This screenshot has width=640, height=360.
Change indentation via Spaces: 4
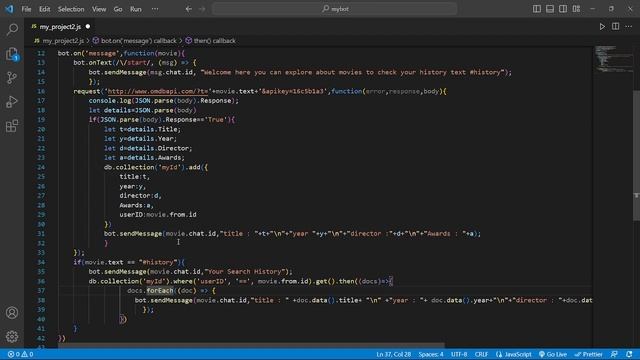coord(431,354)
